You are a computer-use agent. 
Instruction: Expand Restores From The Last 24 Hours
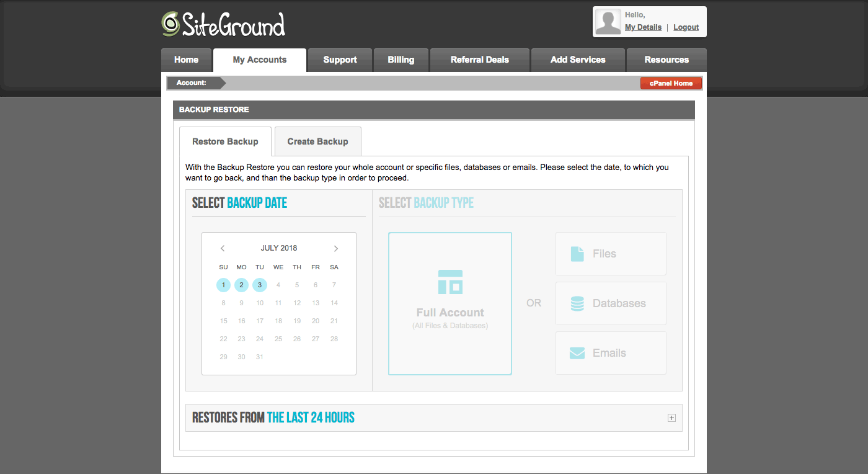tap(671, 418)
